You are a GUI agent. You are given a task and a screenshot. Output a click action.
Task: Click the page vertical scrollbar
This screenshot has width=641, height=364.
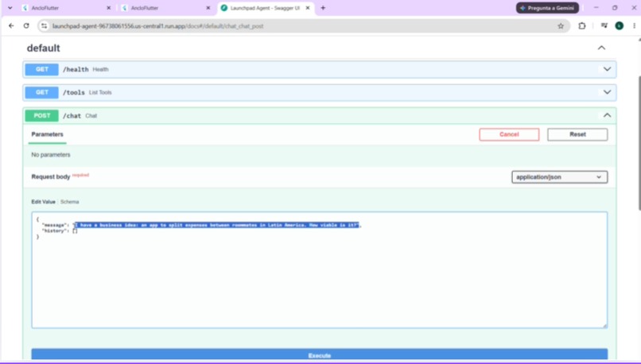pyautogui.click(x=638, y=143)
